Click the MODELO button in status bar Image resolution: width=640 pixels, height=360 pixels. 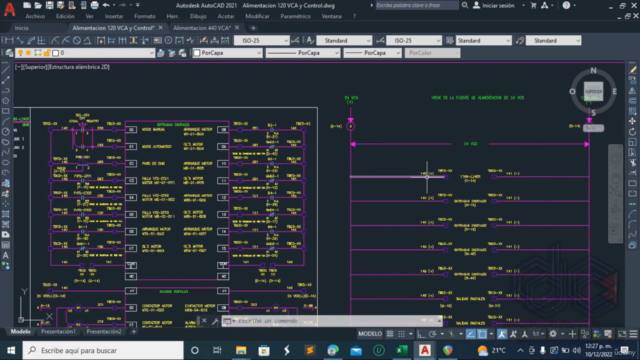tap(370, 334)
